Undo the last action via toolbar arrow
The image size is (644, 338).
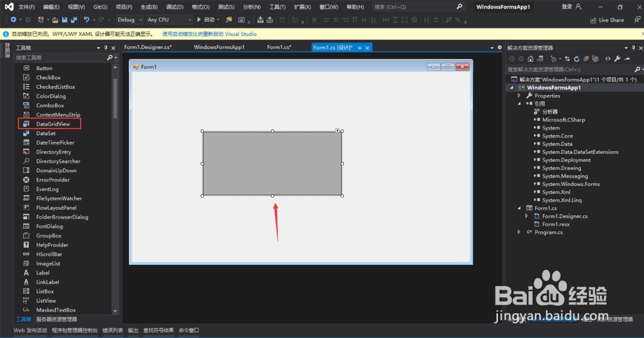(87, 20)
